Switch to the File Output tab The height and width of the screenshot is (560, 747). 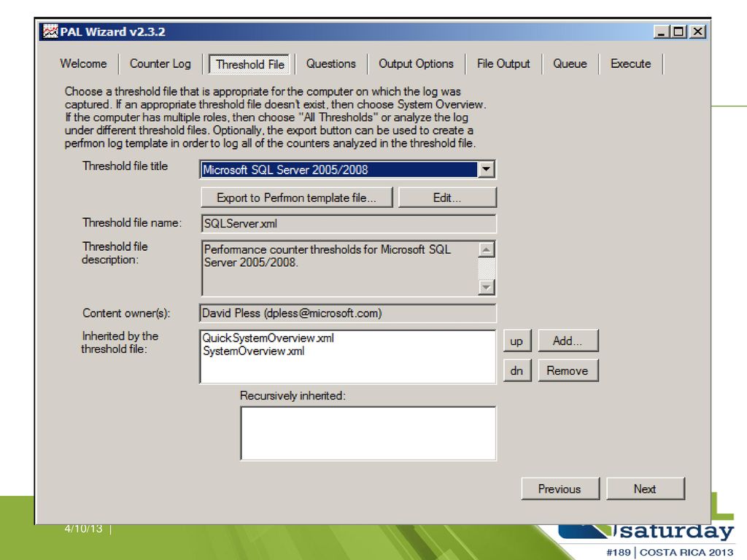503,64
